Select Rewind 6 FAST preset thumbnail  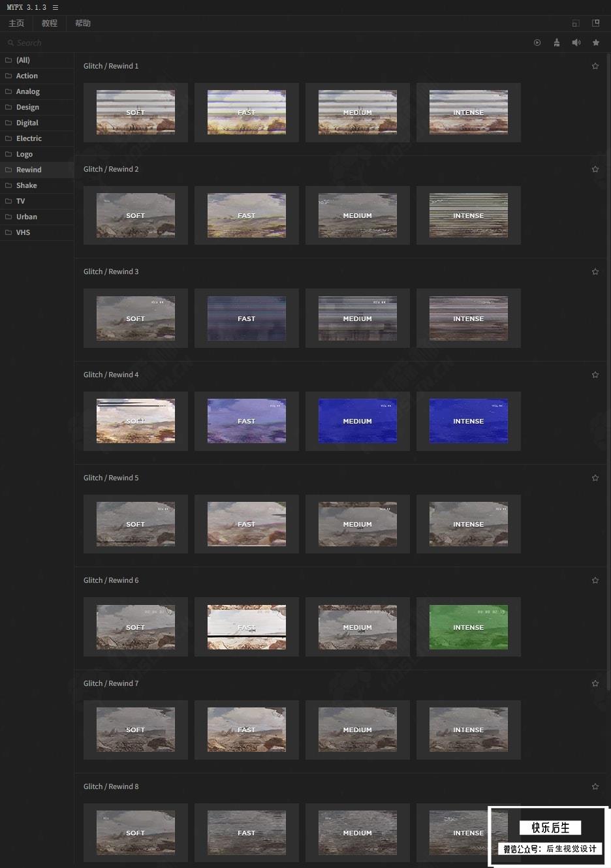pos(247,627)
